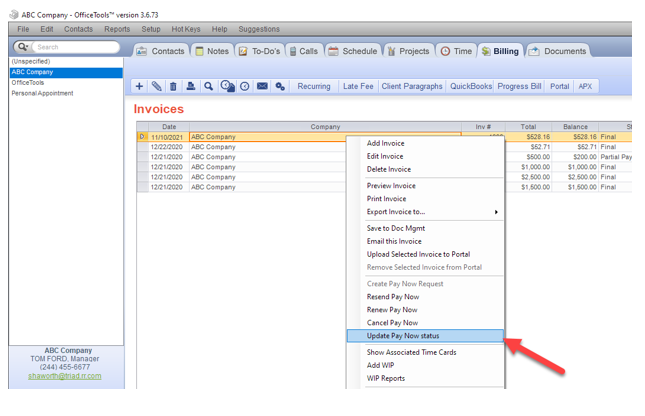Image resolution: width=645 pixels, height=416 pixels.
Task: Click the printer icon in billing toolbar
Action: [191, 86]
